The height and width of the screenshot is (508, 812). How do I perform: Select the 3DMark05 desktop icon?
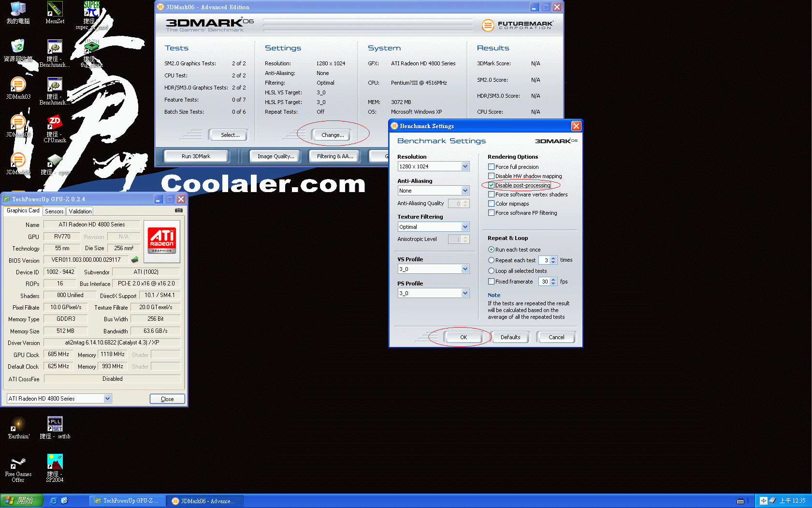point(18,126)
